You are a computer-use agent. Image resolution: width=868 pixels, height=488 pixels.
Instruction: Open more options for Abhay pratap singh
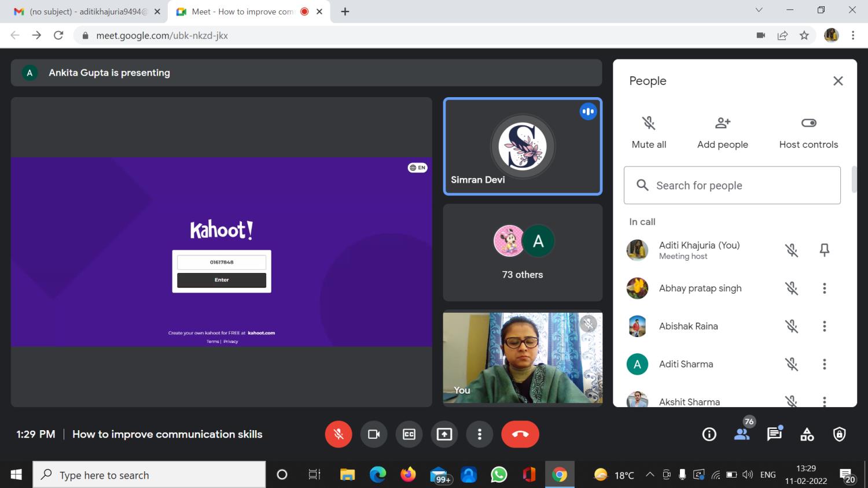tap(825, 288)
